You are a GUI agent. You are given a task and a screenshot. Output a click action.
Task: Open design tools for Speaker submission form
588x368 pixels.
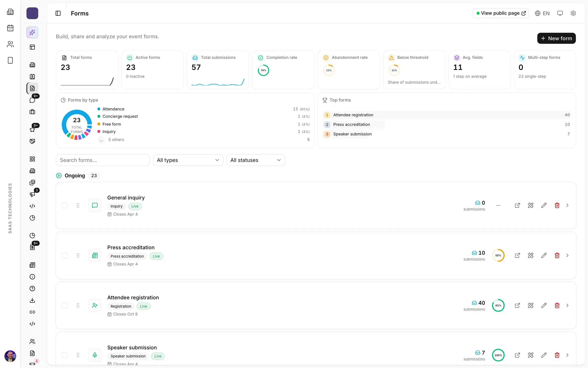point(531,355)
